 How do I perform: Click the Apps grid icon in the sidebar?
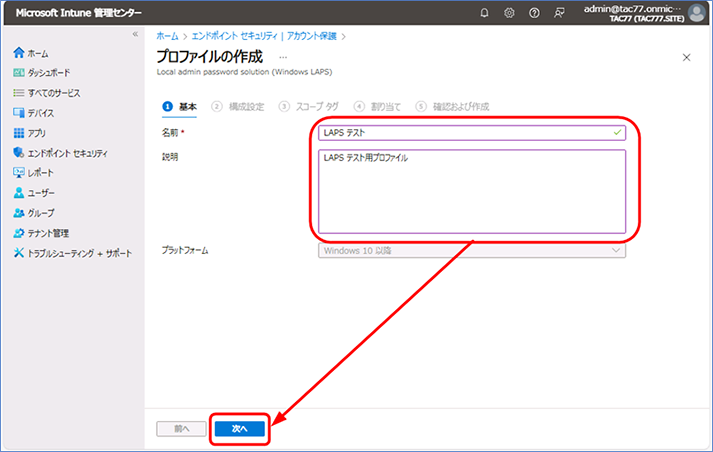[x=19, y=133]
